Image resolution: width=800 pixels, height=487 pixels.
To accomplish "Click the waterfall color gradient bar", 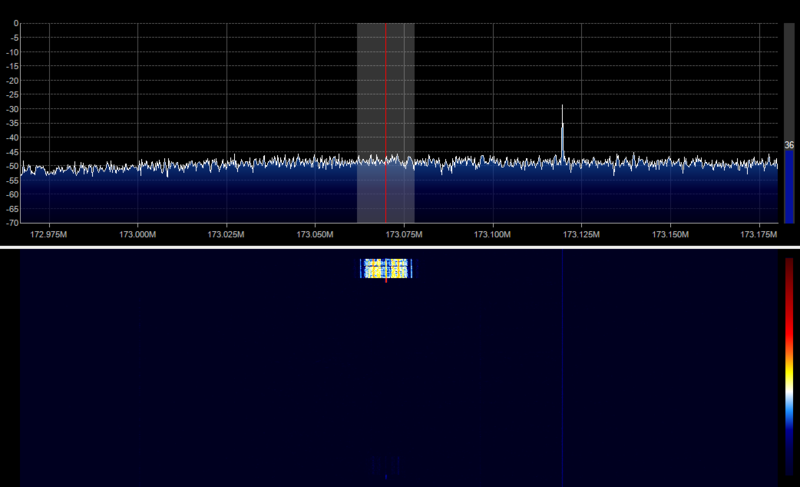I will coord(789,366).
